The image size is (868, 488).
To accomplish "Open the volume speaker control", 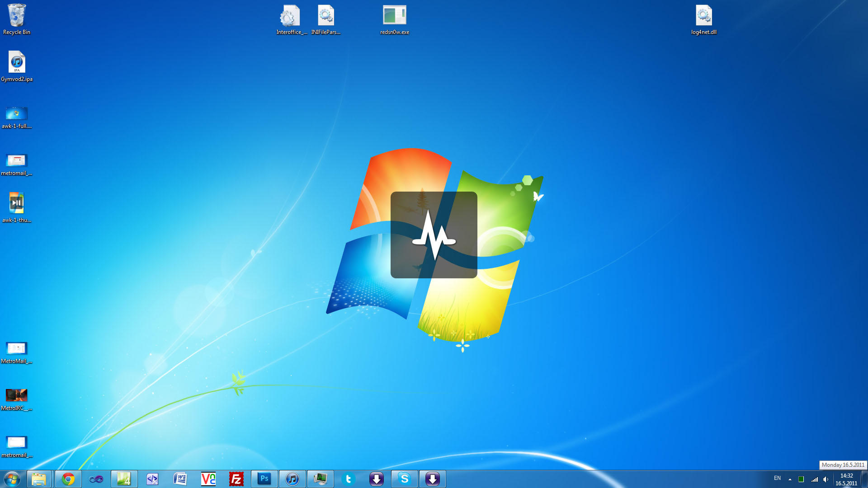I will pos(826,479).
